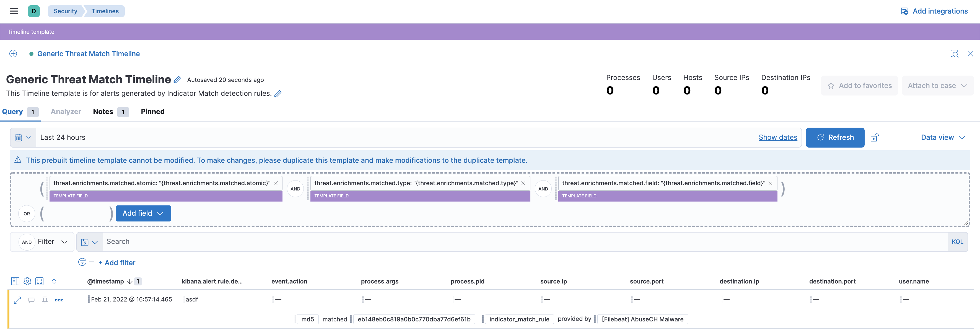Click the plus icon to create a new timeline

(x=13, y=54)
